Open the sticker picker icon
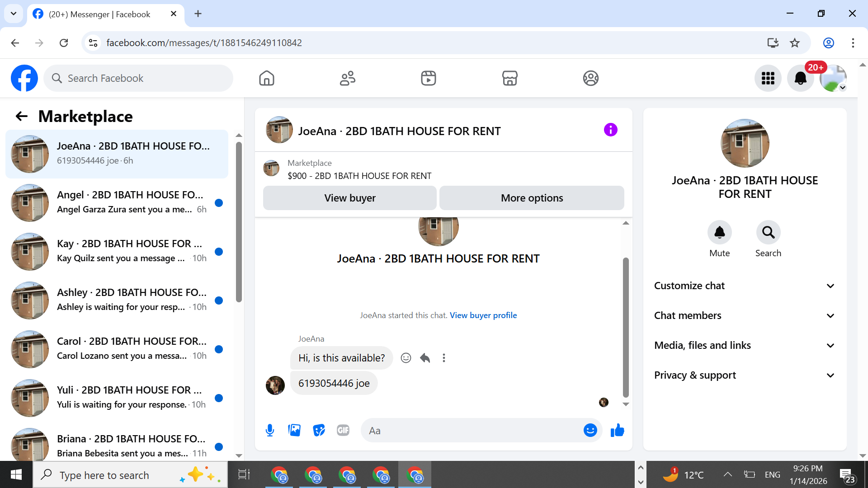 319,430
